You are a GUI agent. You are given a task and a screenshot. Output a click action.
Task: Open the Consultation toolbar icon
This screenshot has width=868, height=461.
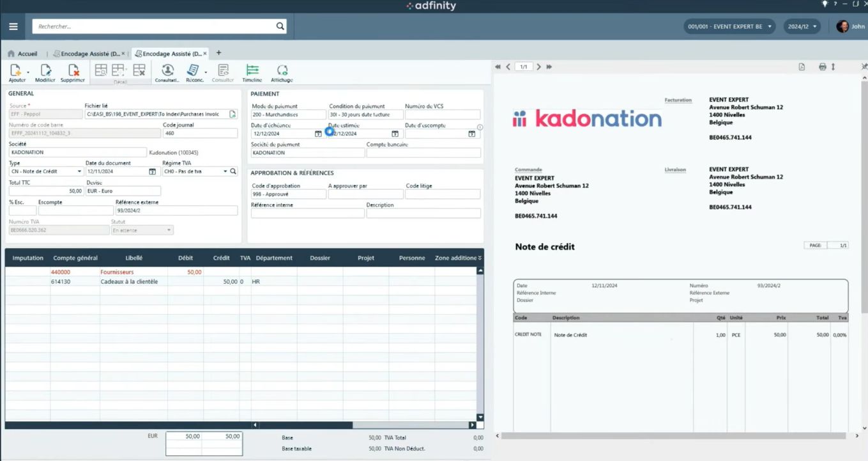(167, 70)
